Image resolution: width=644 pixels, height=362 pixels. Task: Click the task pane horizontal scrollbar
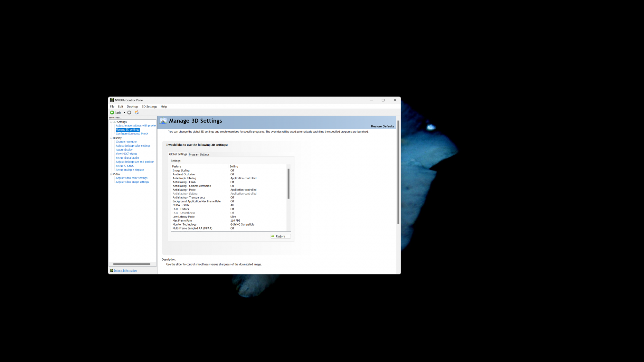[x=132, y=264]
